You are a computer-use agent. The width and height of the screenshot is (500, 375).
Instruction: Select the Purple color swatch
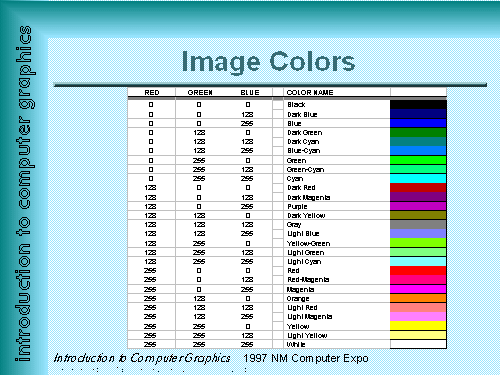pyautogui.click(x=418, y=206)
